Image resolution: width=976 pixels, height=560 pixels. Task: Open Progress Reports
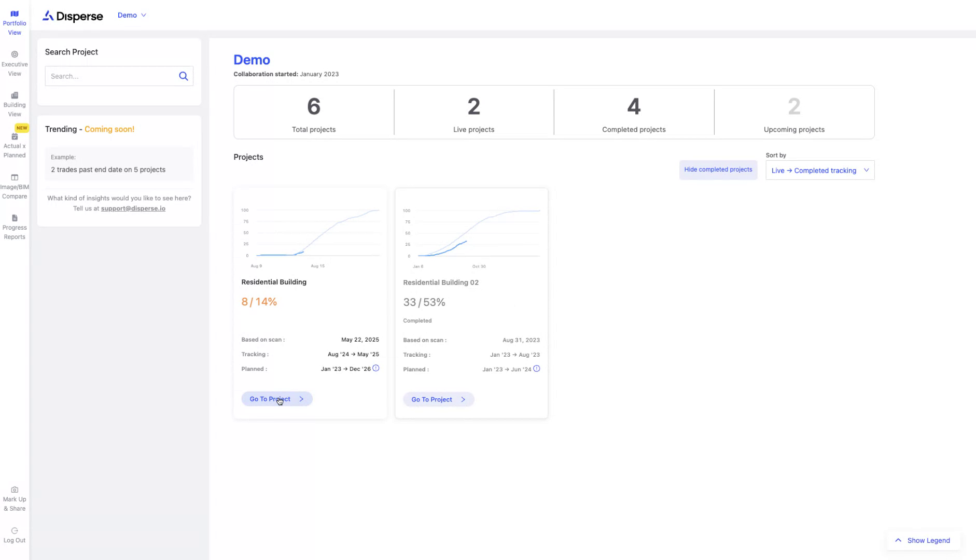(x=14, y=226)
